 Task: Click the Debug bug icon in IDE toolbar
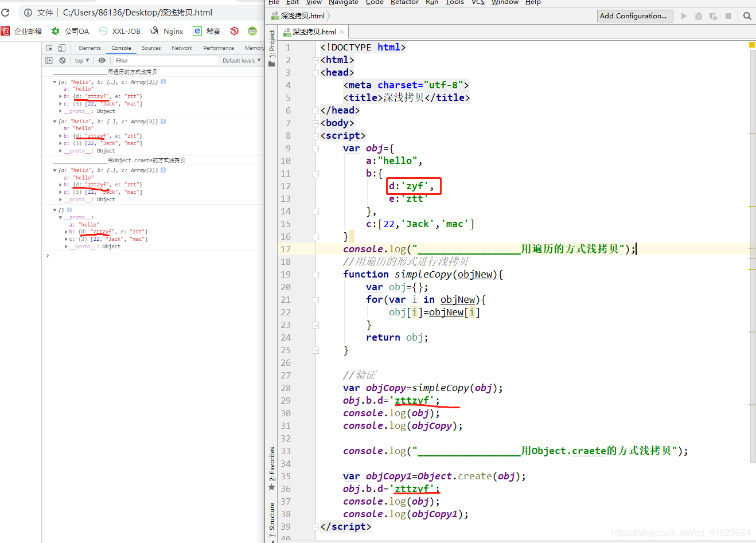coord(699,16)
